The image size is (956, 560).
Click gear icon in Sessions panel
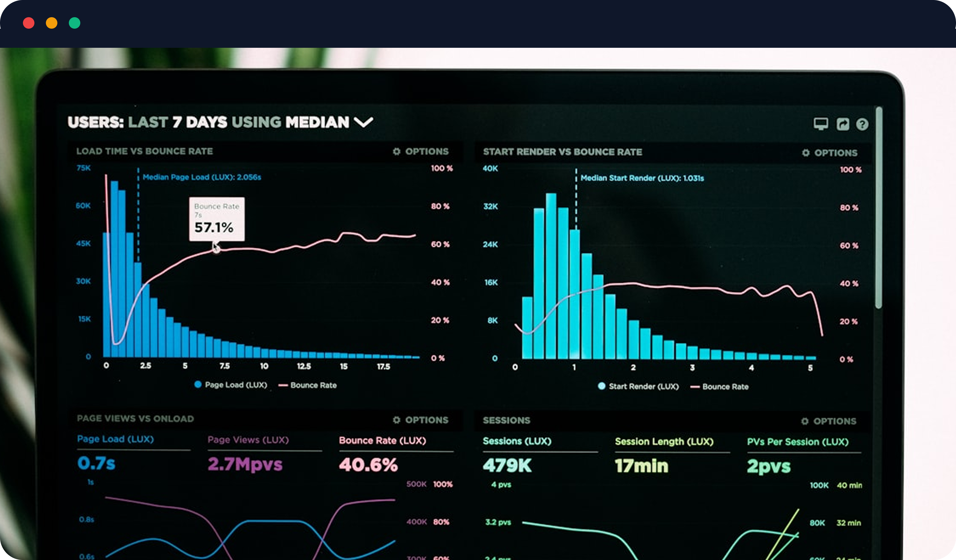[x=805, y=421]
